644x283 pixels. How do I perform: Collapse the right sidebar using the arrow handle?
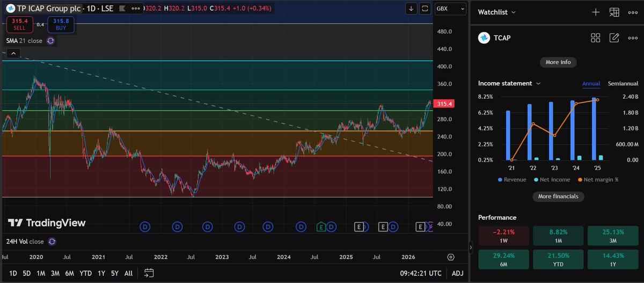[x=471, y=248]
